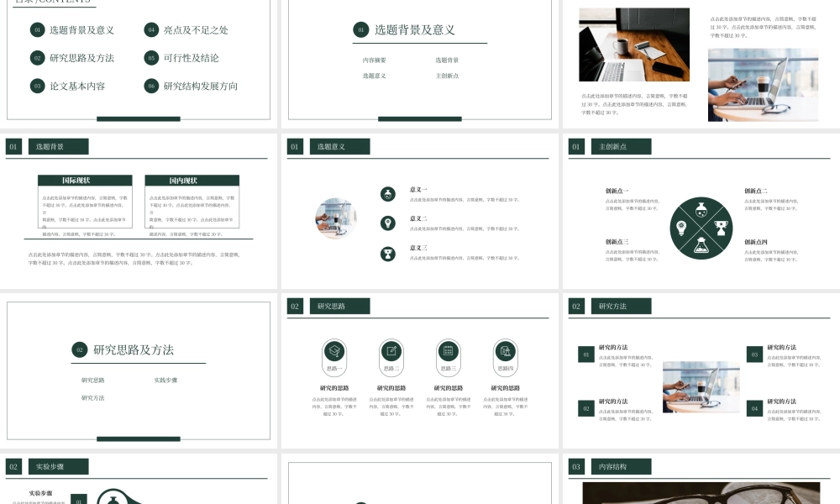
Task: Select the person-with-phone laptop photo on the top right slide
Action: pos(763,85)
